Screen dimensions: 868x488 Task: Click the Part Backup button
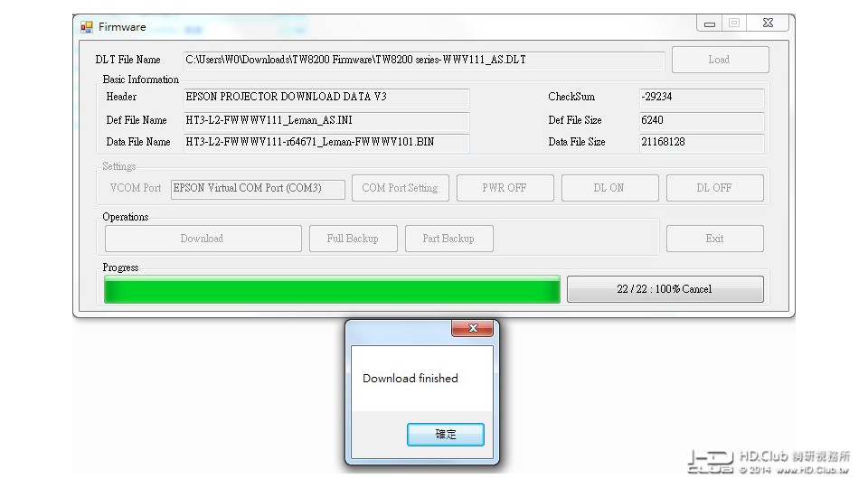(x=449, y=239)
